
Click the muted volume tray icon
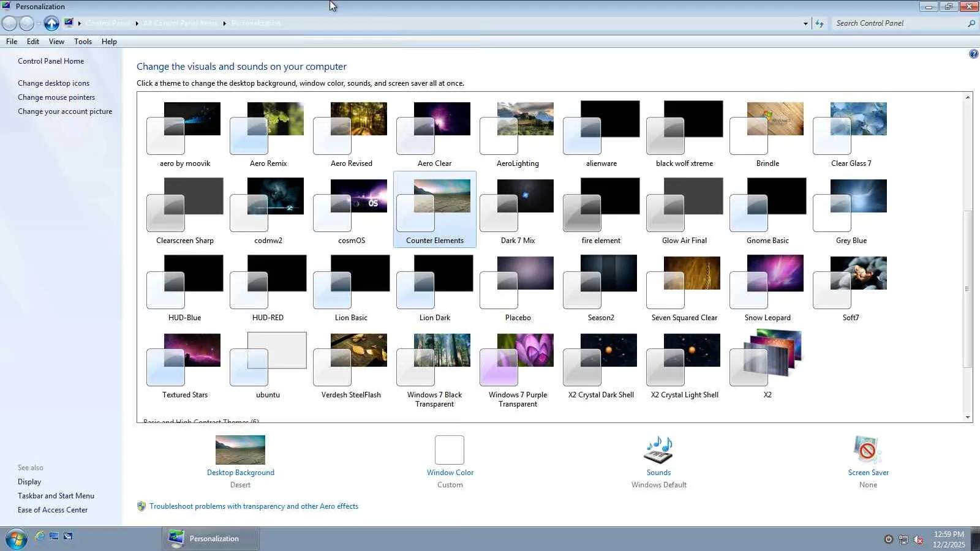[x=918, y=539]
